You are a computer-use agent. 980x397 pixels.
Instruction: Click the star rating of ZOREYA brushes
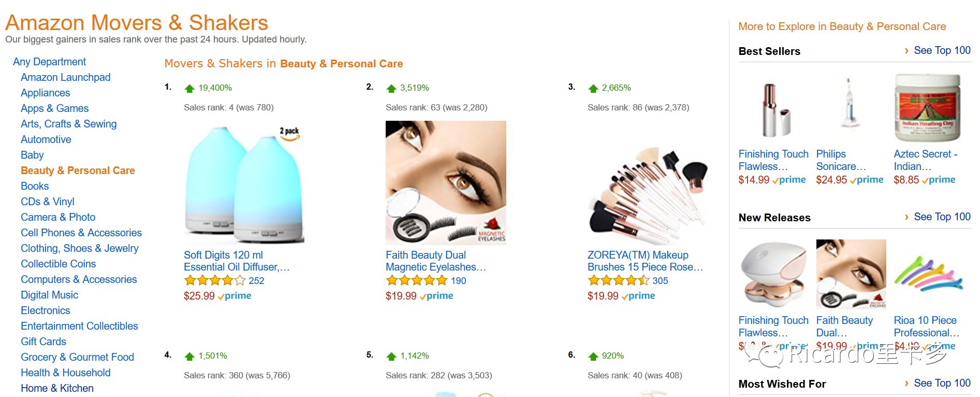[619, 281]
